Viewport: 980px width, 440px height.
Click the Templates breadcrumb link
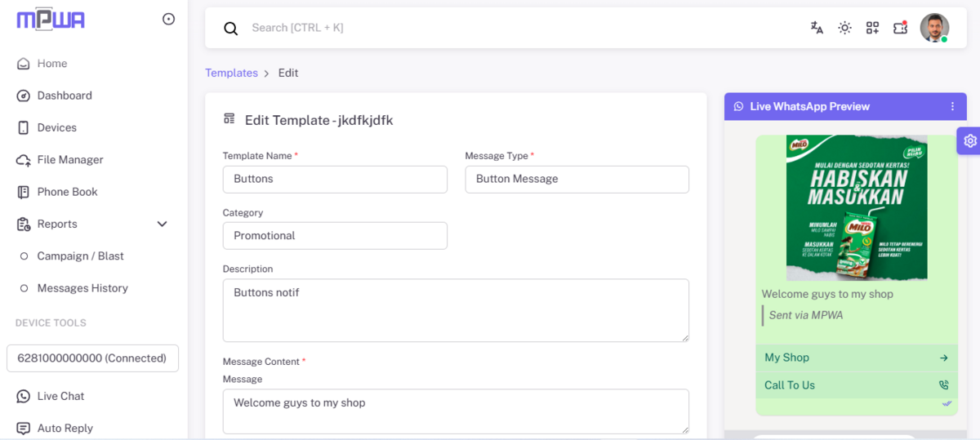coord(231,73)
